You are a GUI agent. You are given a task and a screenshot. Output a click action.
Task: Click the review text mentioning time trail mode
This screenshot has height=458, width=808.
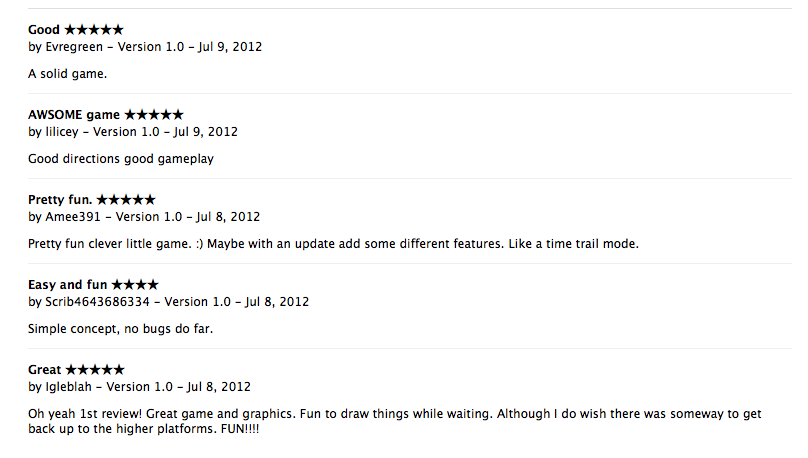click(x=333, y=244)
